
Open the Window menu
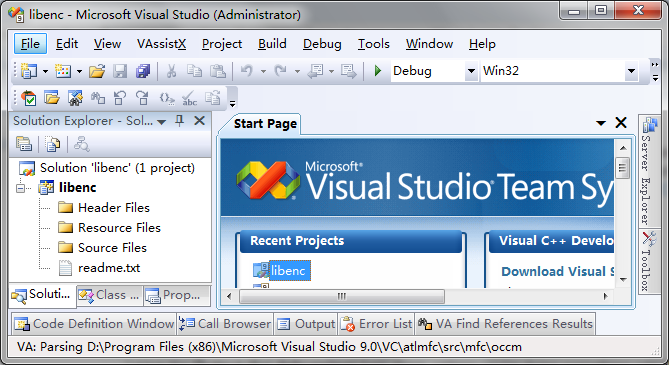429,44
